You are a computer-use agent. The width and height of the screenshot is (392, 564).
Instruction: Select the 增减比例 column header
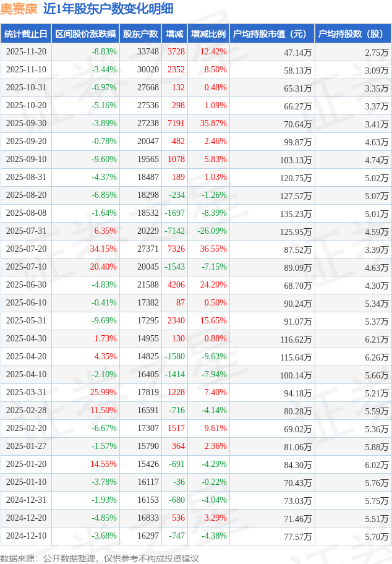[x=208, y=34]
